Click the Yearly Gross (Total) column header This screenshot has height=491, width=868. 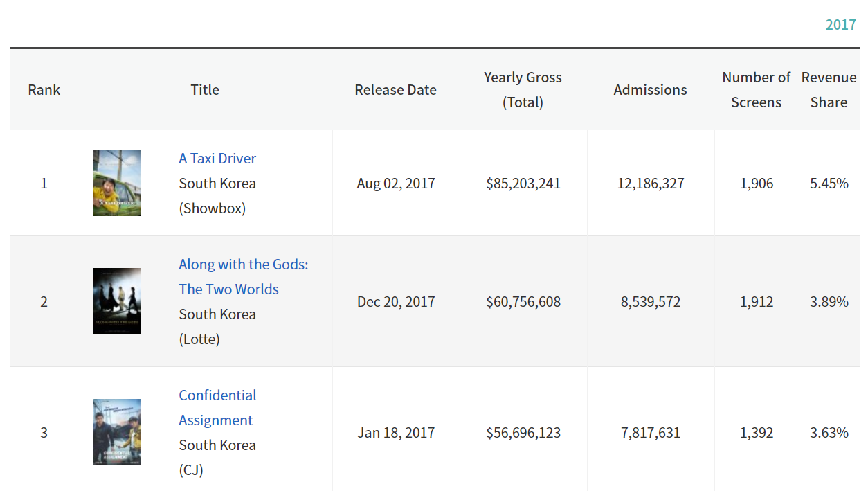523,90
